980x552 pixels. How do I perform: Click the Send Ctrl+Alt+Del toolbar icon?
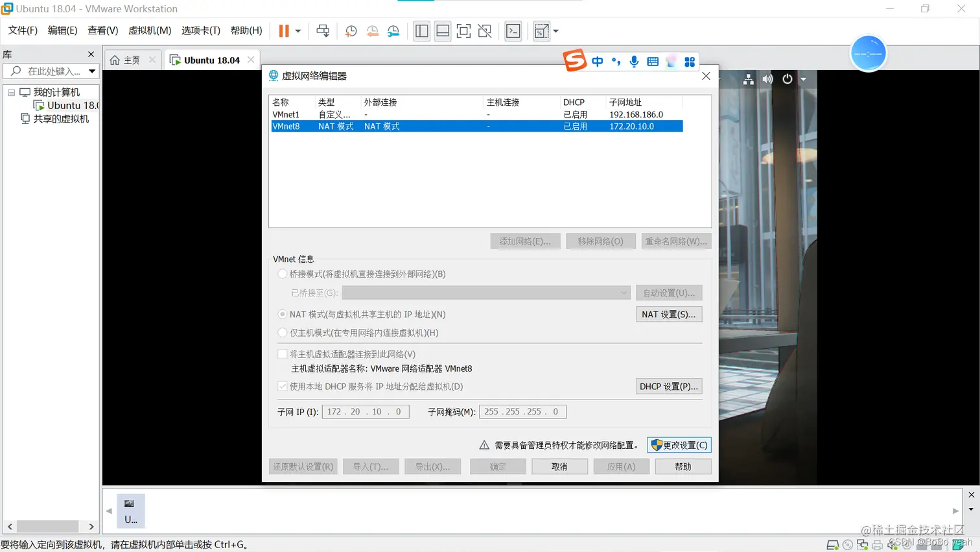tap(323, 31)
